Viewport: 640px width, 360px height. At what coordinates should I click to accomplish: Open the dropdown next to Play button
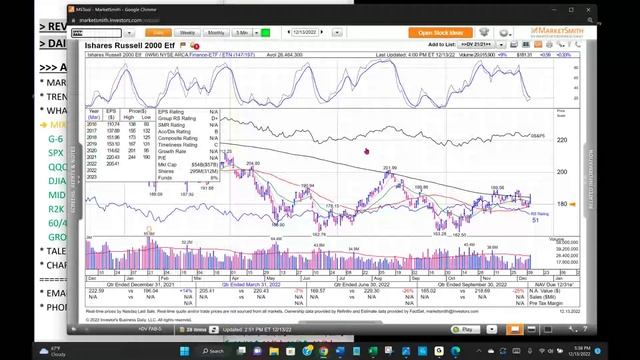[492, 329]
